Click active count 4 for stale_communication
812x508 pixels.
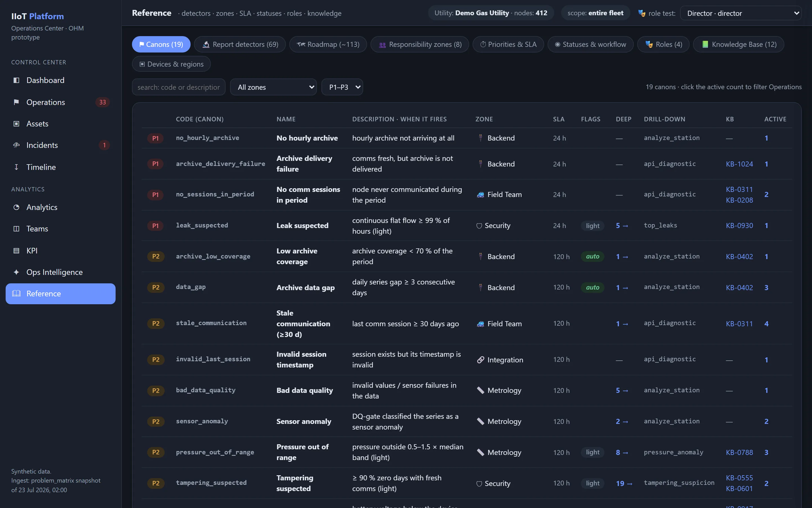coord(766,324)
